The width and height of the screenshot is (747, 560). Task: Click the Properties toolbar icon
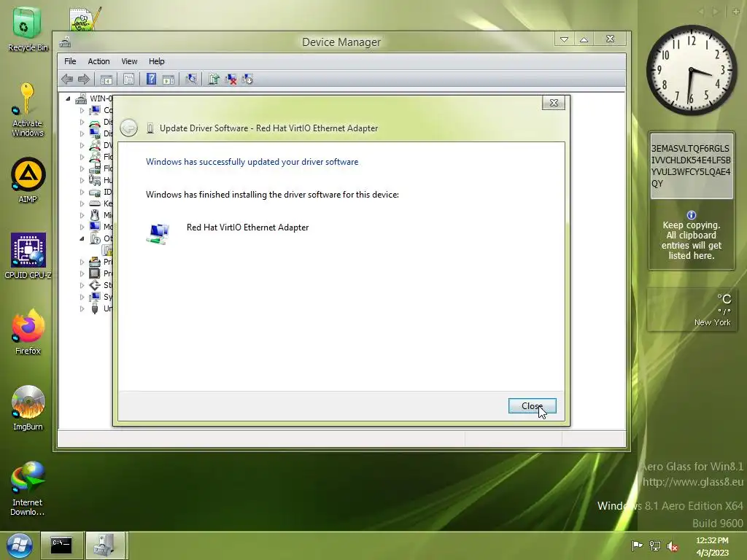(128, 79)
